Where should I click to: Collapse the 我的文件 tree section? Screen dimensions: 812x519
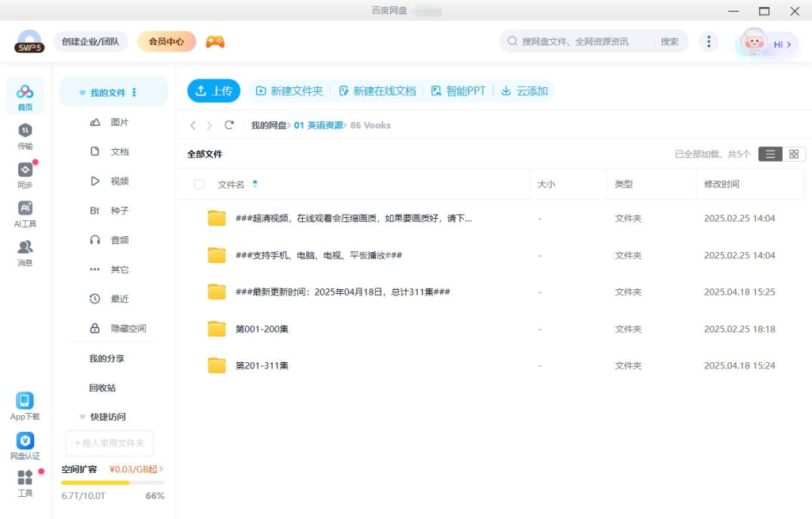point(82,93)
